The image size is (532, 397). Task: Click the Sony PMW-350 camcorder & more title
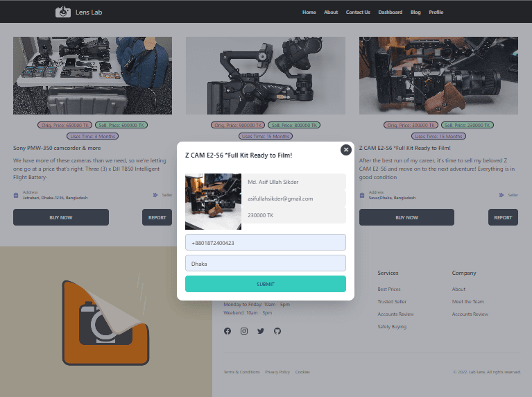coord(57,148)
